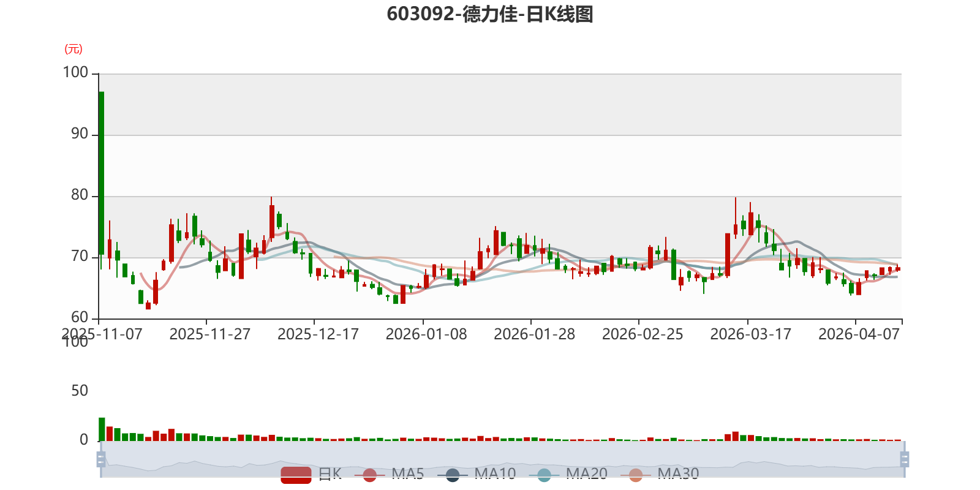Click the 2025-11-07 date label
Screen dimensions: 980x490
[x=102, y=334]
